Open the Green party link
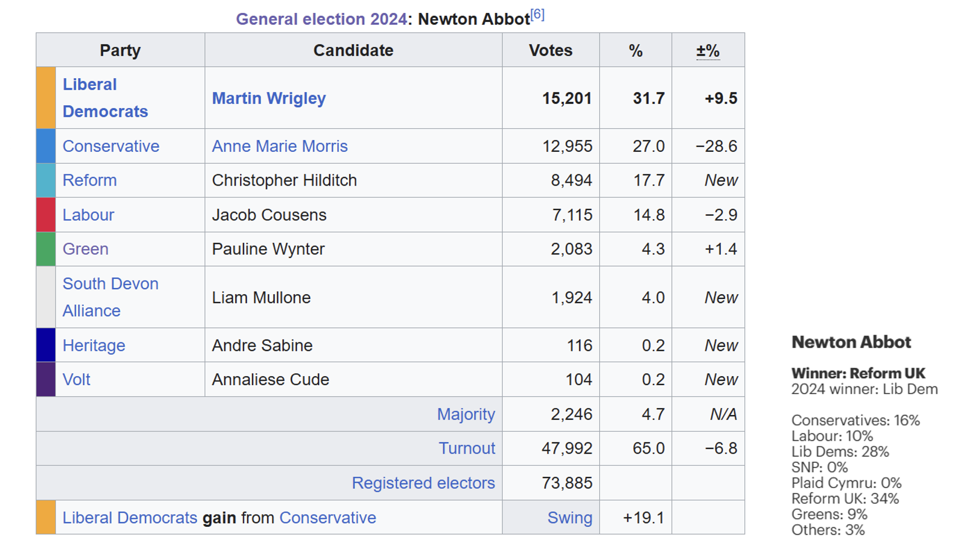The image size is (976, 560). pos(85,249)
